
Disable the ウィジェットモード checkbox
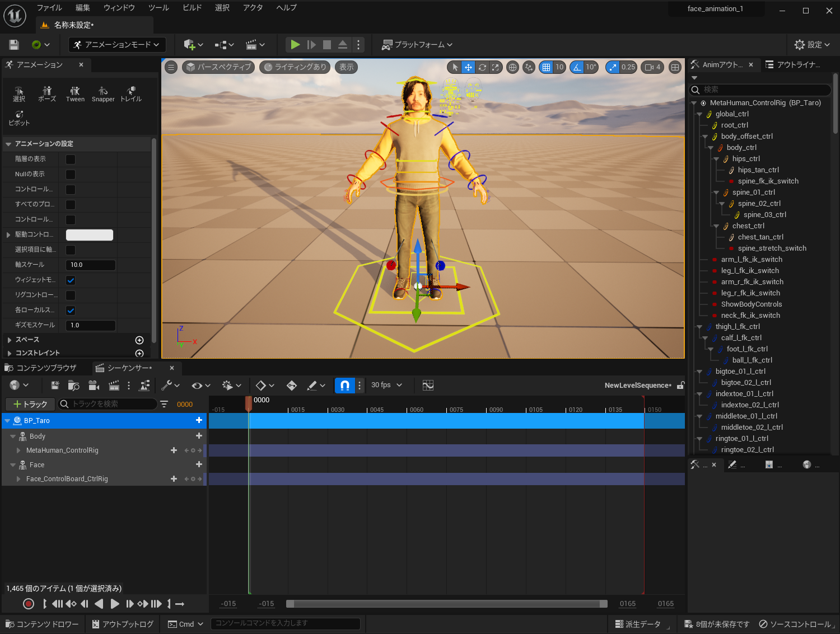71,280
